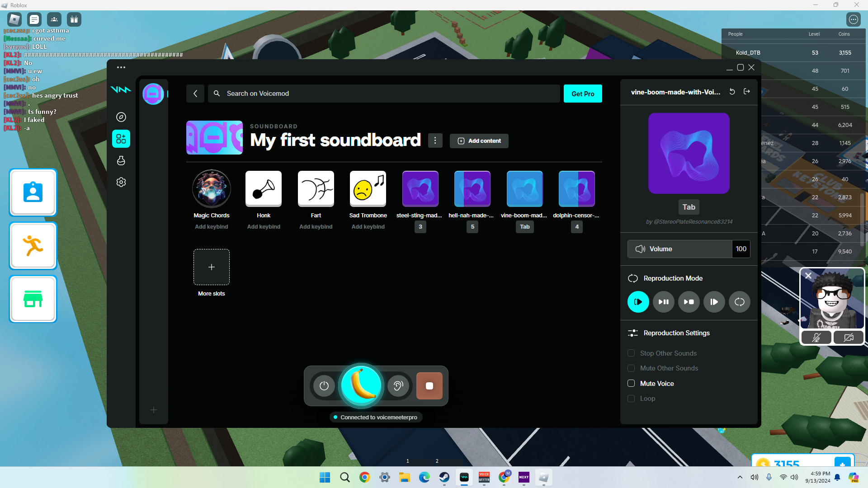The image size is (868, 488).
Task: Enable Loop checkbox
Action: pos(631,399)
